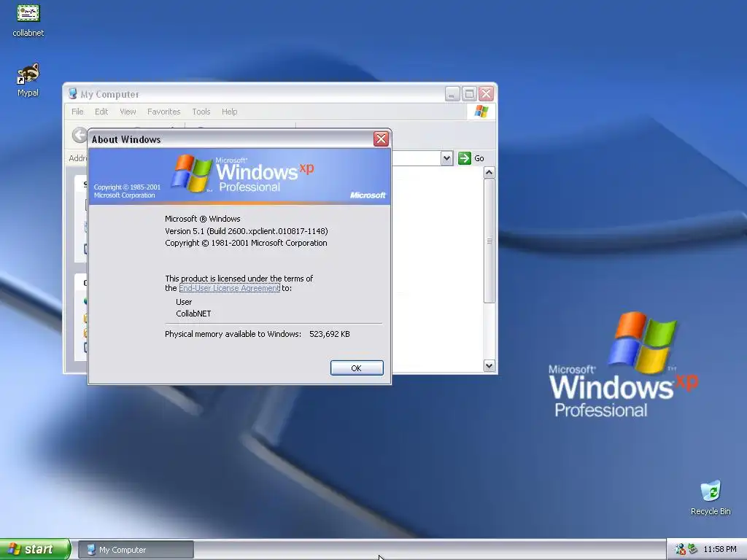
Task: Expand the address bar dropdown
Action: [x=446, y=158]
